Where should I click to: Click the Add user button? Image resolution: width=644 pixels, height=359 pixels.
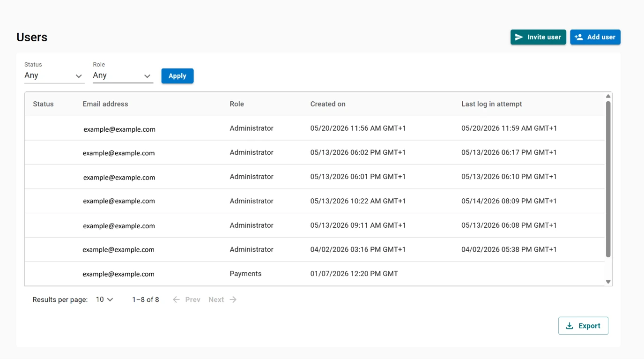(x=595, y=37)
